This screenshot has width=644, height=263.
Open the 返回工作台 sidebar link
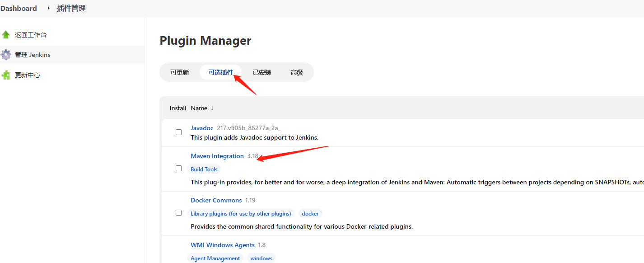31,35
